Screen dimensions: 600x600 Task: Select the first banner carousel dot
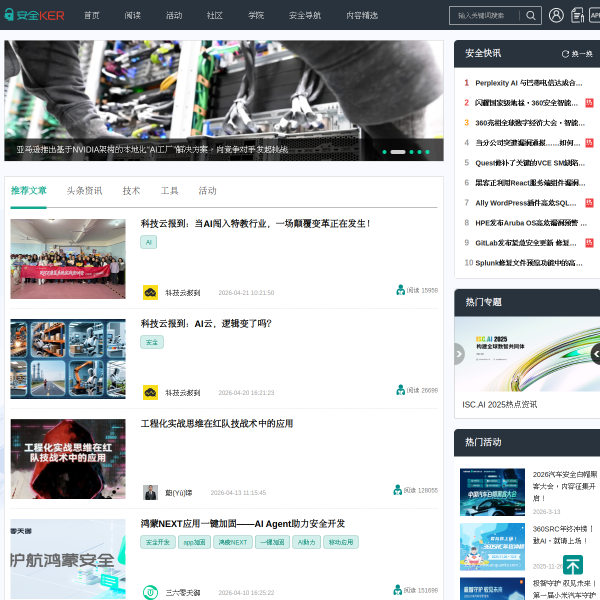[x=384, y=152]
